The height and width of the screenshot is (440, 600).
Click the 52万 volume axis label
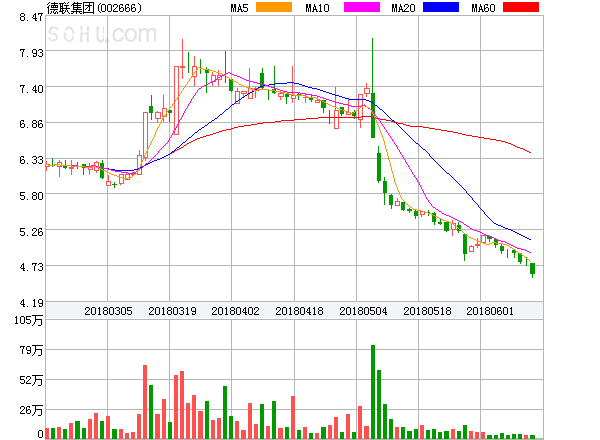(x=31, y=380)
